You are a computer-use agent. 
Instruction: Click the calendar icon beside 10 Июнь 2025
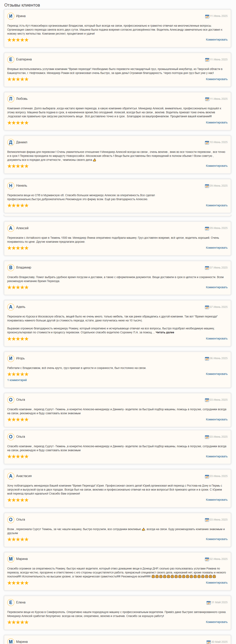click(x=207, y=143)
